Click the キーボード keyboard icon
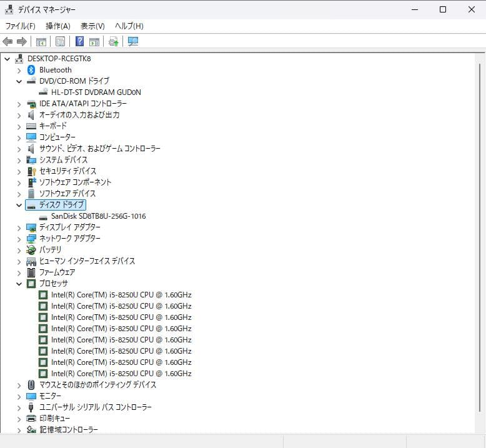 pyautogui.click(x=31, y=126)
